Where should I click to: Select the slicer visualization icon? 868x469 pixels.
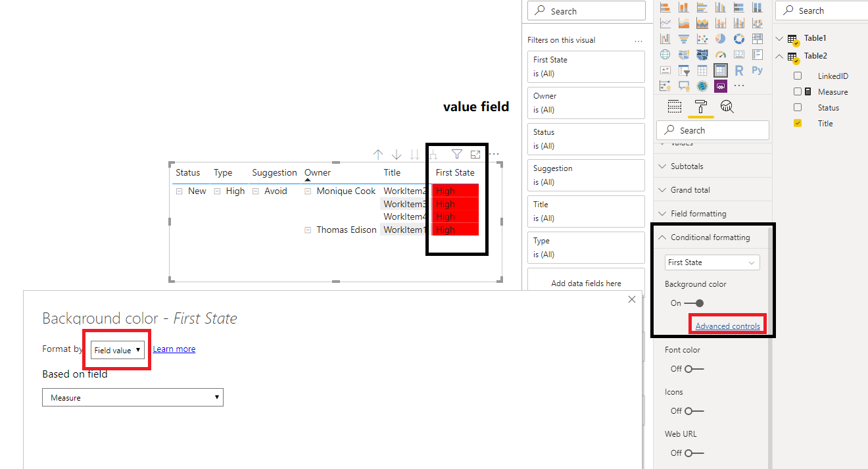pyautogui.click(x=684, y=70)
